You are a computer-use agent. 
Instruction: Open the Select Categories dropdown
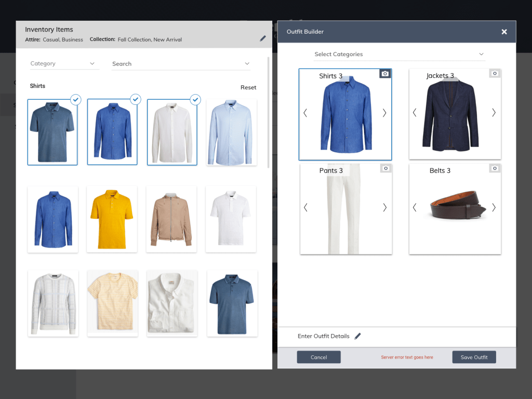point(399,54)
